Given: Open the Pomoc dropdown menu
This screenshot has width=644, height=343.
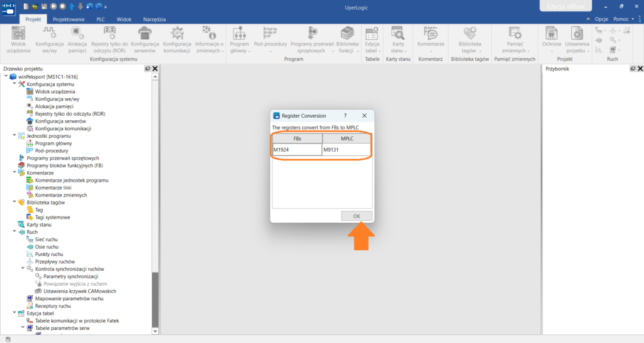Looking at the screenshot, I should [x=623, y=20].
